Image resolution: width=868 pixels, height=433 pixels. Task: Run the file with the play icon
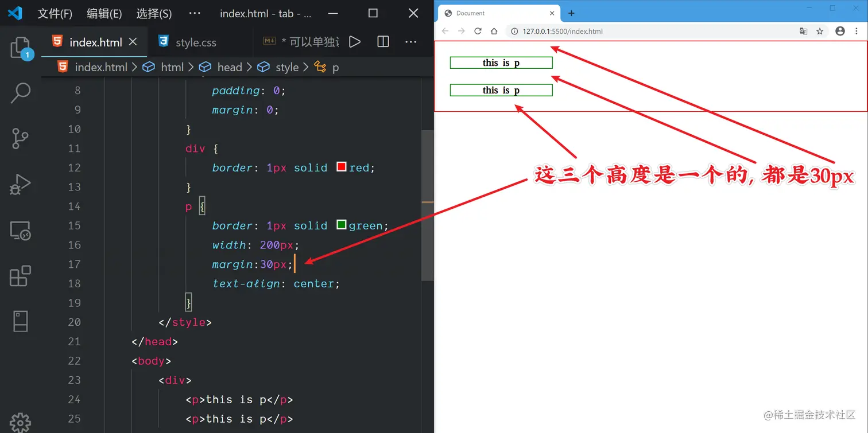[355, 42]
